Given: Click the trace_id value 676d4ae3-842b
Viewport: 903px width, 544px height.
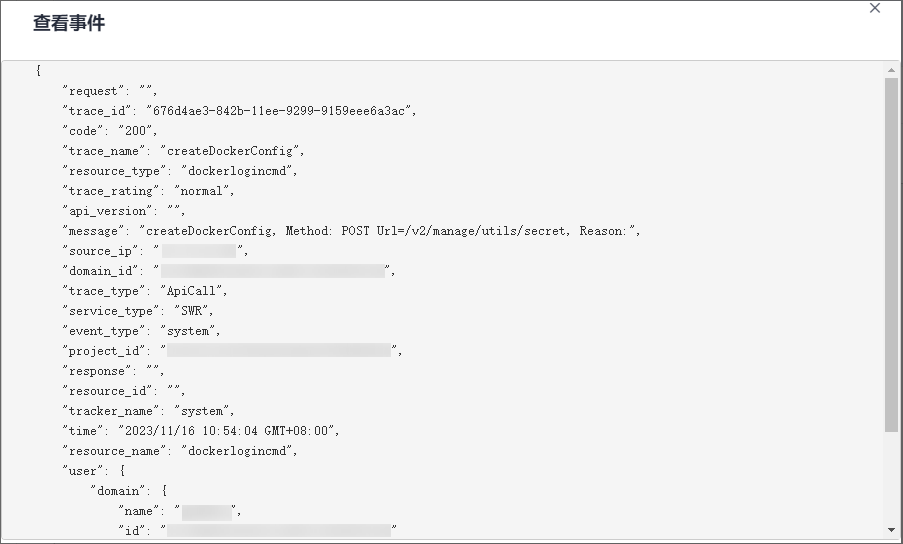Looking at the screenshot, I should pos(280,111).
